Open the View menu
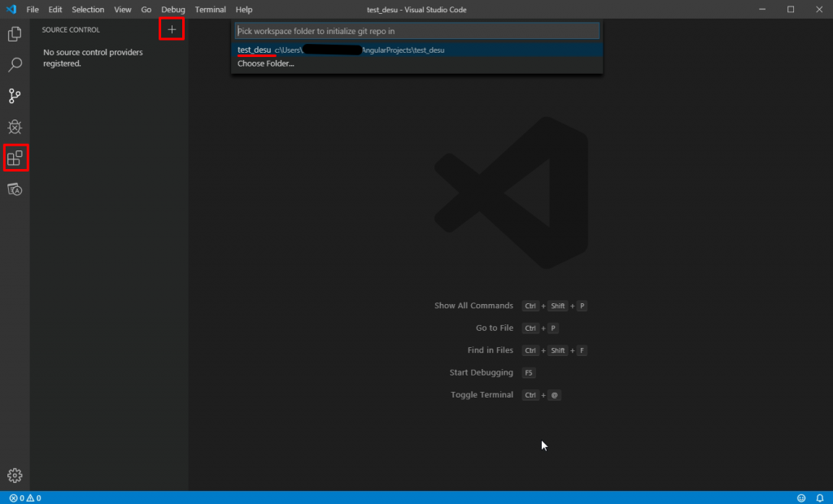833x504 pixels. pyautogui.click(x=123, y=10)
